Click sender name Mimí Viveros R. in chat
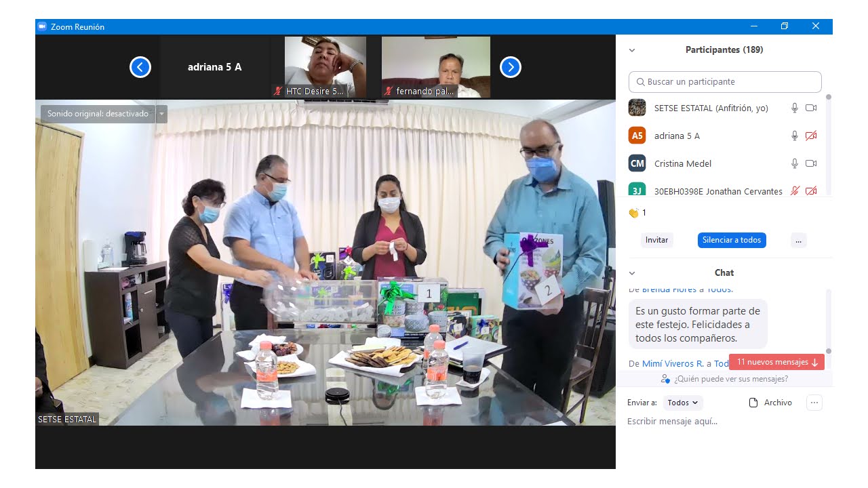 pyautogui.click(x=673, y=364)
